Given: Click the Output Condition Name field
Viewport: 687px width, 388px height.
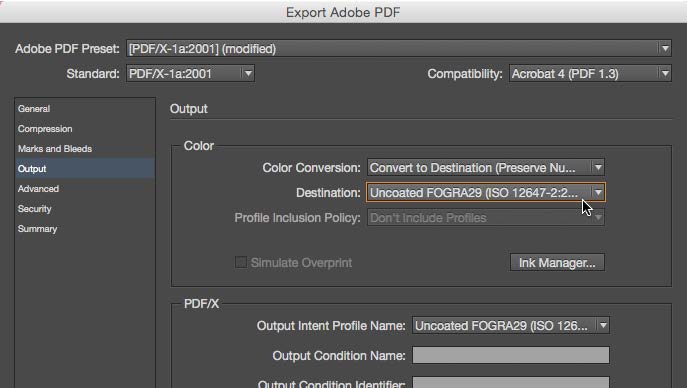Looking at the screenshot, I should [511, 355].
